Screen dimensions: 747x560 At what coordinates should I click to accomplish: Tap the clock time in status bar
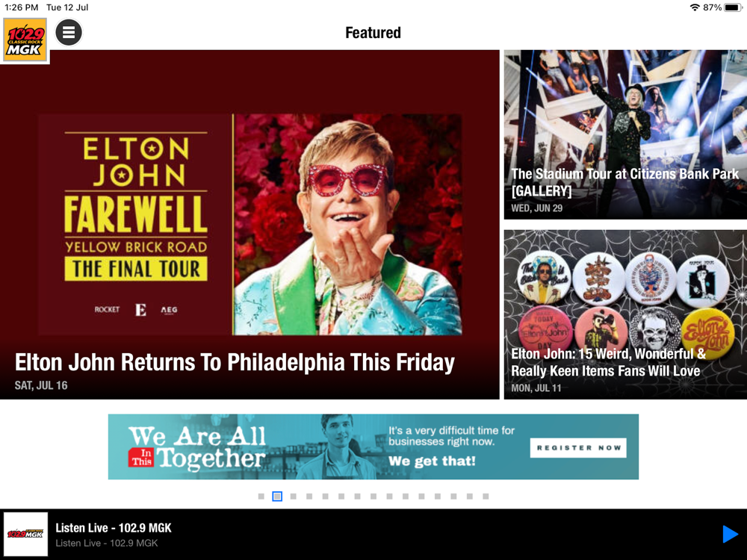click(21, 7)
